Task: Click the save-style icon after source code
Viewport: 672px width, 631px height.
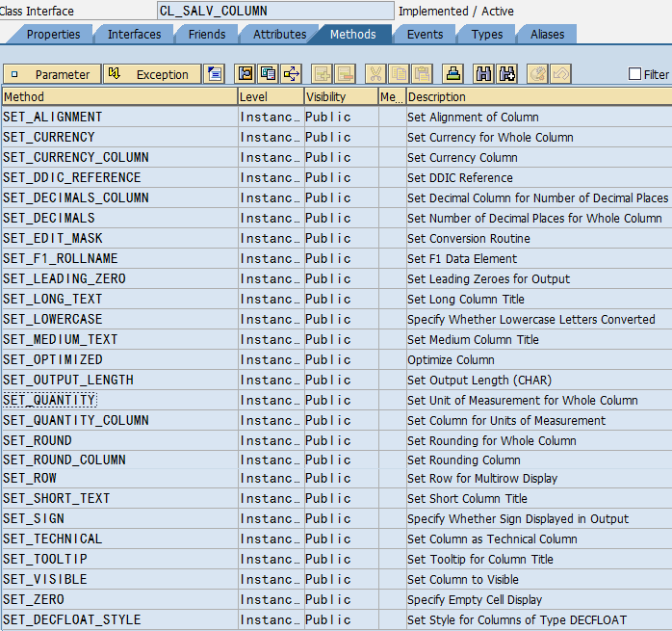Action: tap(246, 74)
